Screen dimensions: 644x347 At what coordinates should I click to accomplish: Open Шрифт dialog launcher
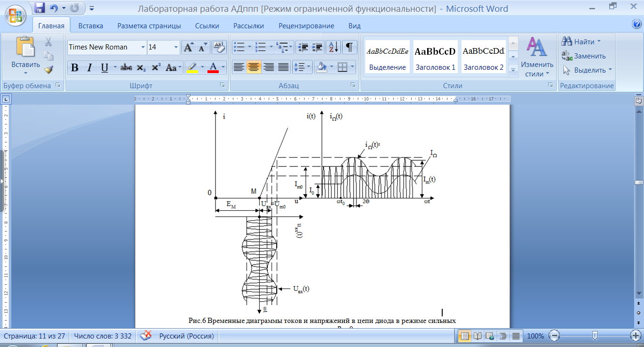[222, 85]
